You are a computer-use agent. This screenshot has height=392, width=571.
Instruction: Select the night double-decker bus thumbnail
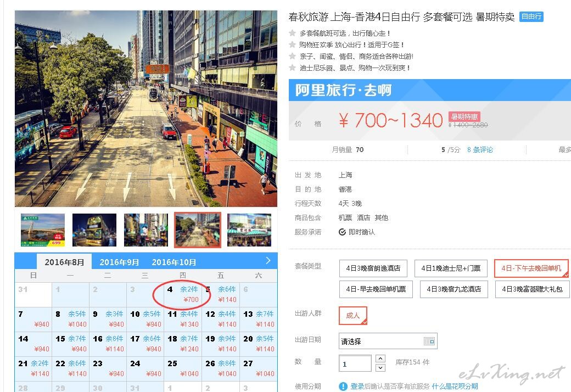(94, 230)
